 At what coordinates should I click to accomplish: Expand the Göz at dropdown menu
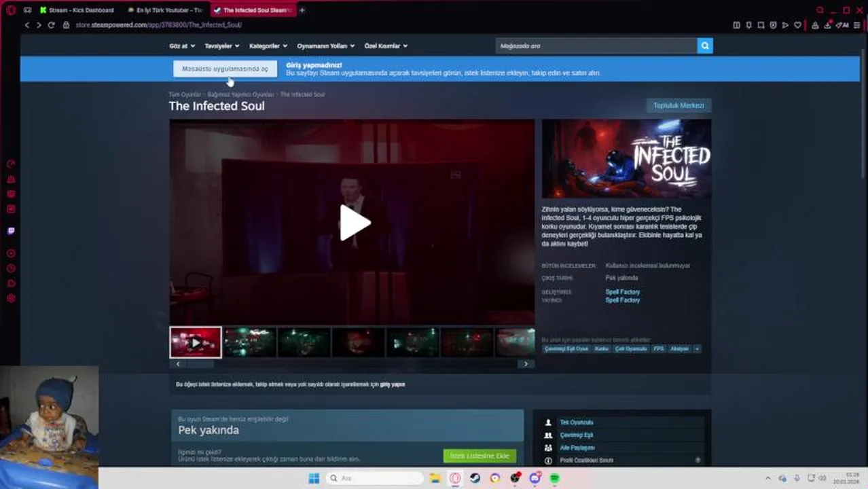182,46
